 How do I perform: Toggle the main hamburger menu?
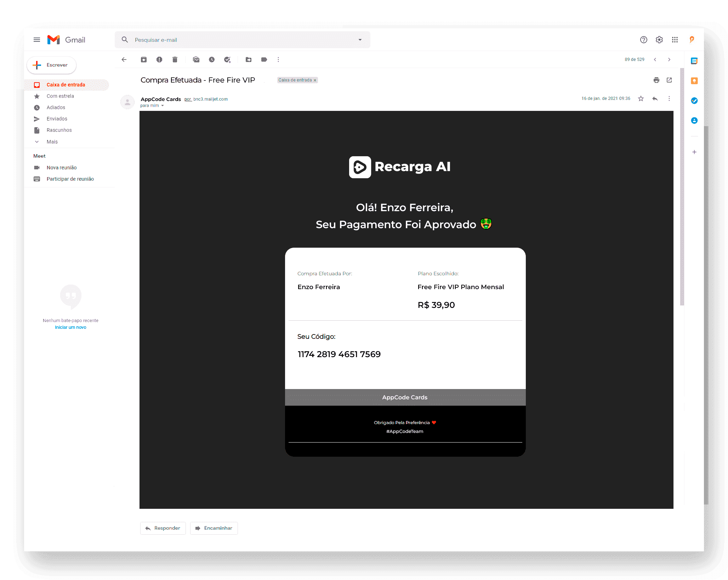(37, 40)
